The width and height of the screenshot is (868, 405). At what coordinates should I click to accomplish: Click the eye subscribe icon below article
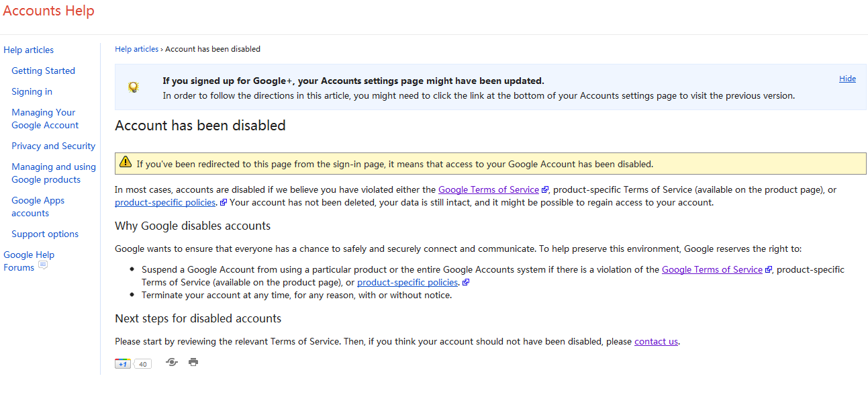(x=172, y=362)
